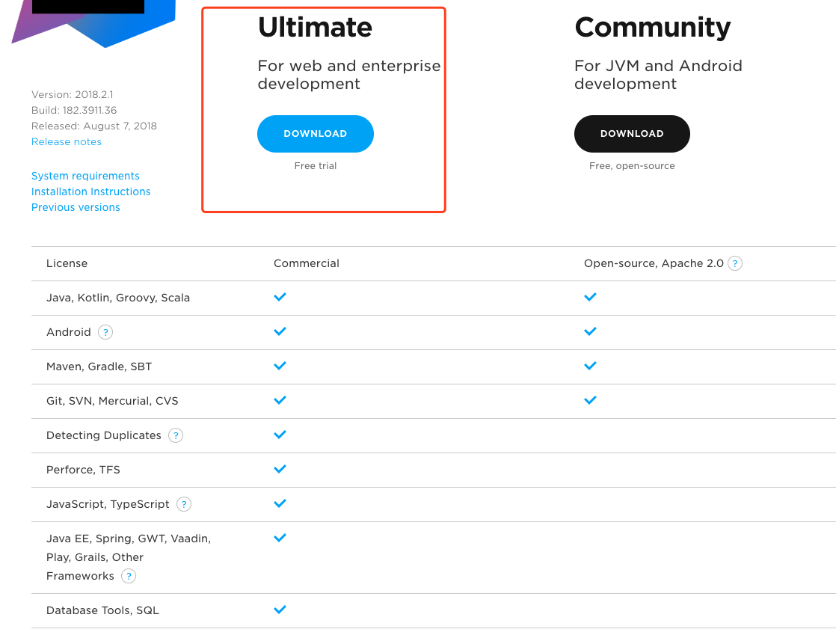The width and height of the screenshot is (836, 644).
Task: Click the 'Android' row label
Action: [69, 332]
